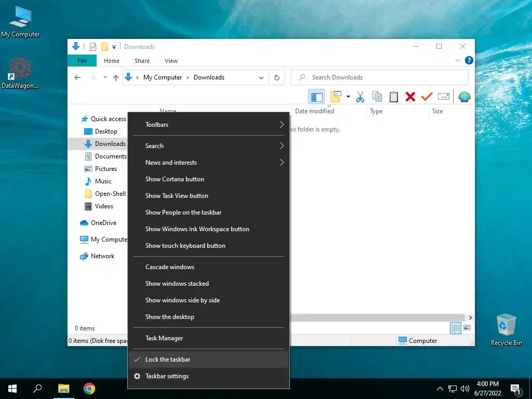The height and width of the screenshot is (399, 532).
Task: Click the Copy icon in Explorer toolbar
Action: pos(377,97)
